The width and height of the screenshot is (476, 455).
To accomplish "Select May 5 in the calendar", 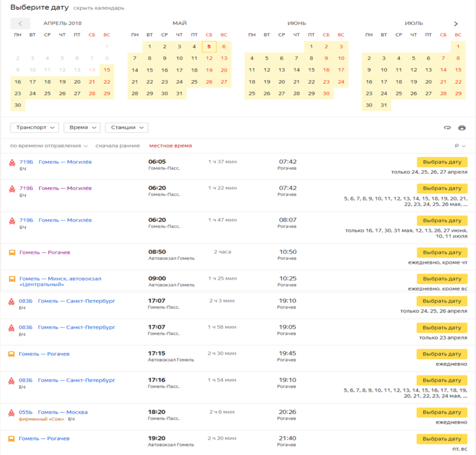I will tap(209, 46).
